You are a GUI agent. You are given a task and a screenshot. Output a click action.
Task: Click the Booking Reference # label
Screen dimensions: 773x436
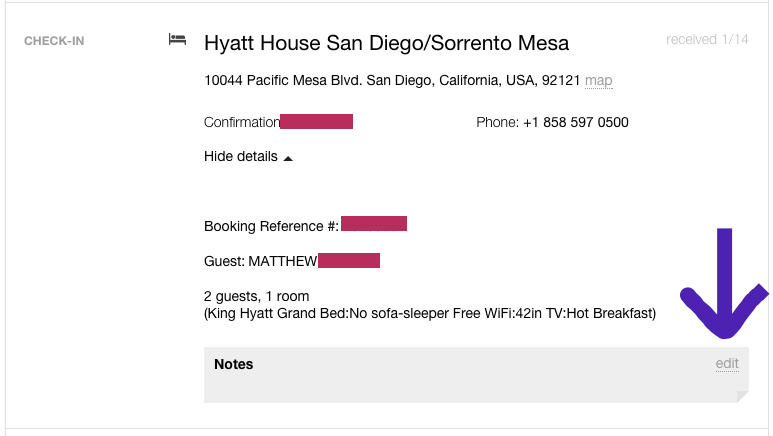point(271,226)
